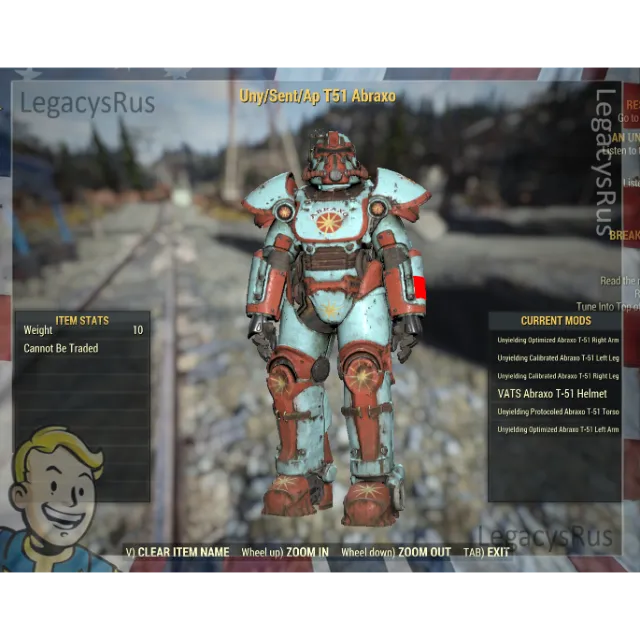Click the CURRENT MODS panel header
640x640 pixels.
coord(555,321)
